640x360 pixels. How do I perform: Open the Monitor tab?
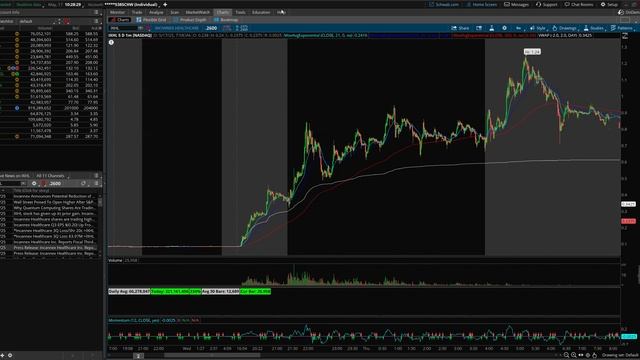(117, 12)
